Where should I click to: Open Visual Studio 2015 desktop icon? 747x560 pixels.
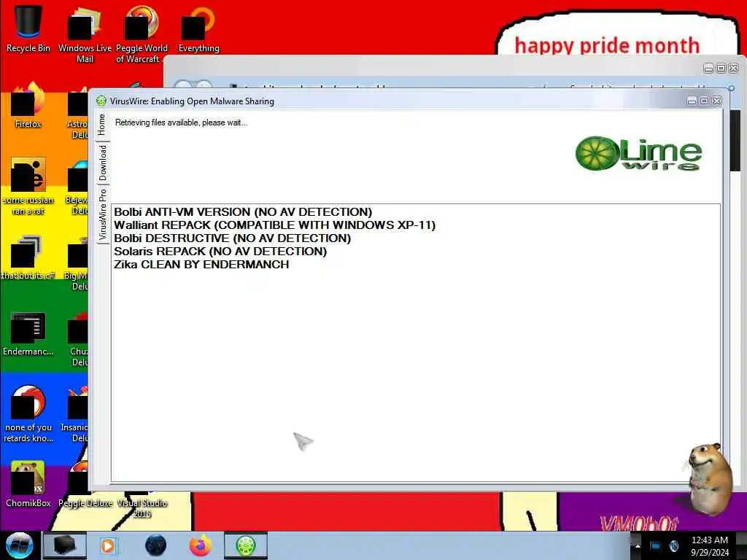point(142,505)
